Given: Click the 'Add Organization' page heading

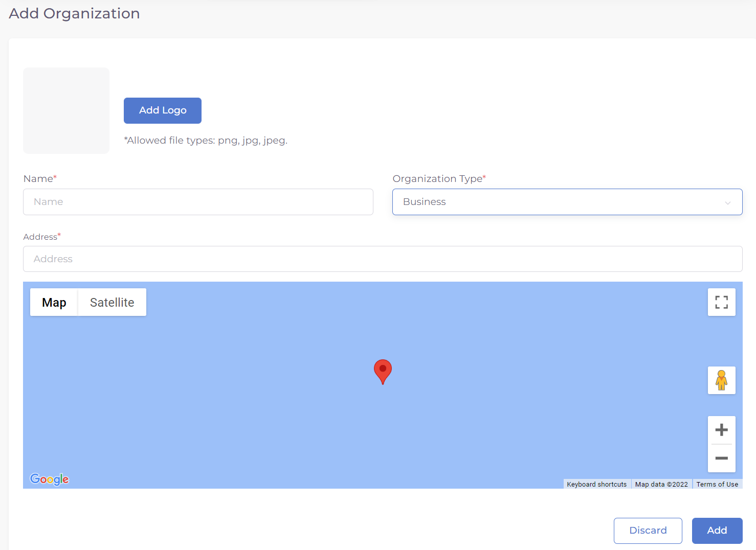Looking at the screenshot, I should coord(74,13).
